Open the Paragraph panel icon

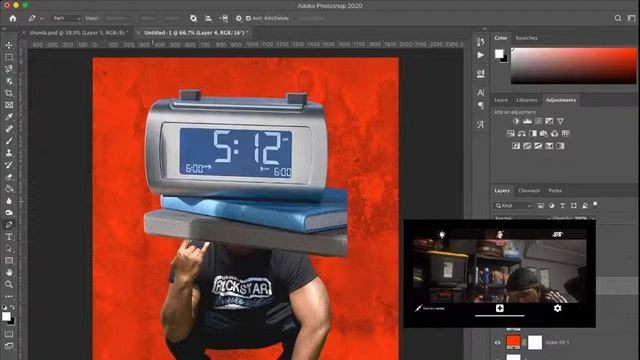click(x=480, y=106)
